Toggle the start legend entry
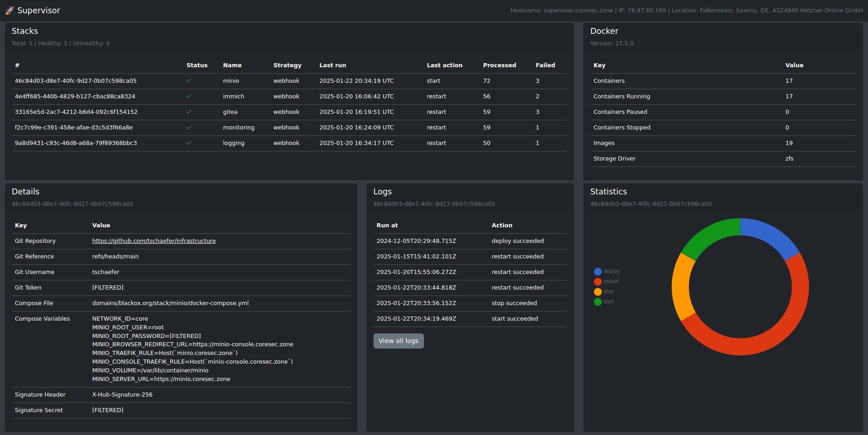 pyautogui.click(x=604, y=301)
